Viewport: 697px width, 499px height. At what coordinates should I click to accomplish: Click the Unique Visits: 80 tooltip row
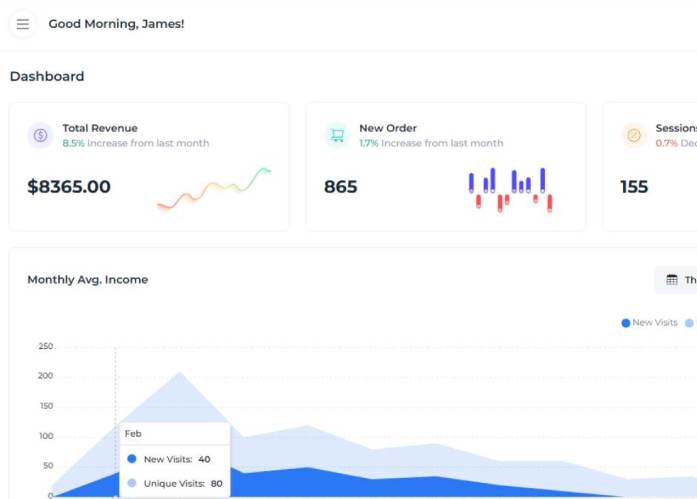point(173,483)
